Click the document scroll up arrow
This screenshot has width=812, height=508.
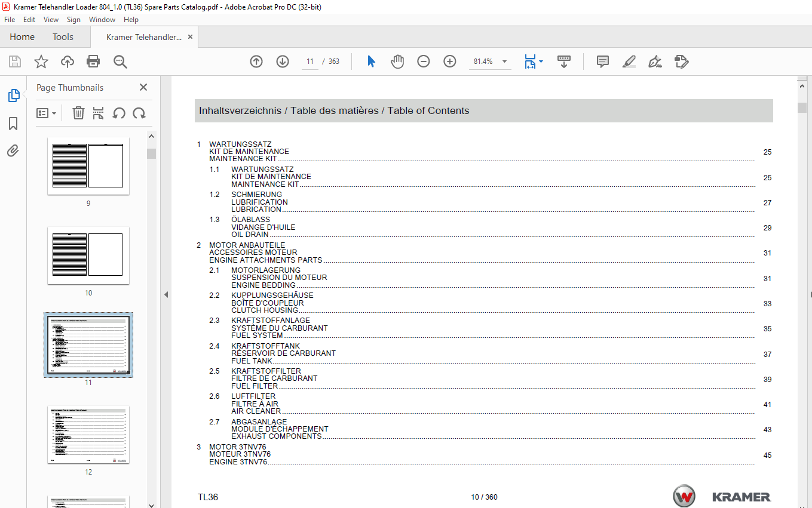[802, 86]
